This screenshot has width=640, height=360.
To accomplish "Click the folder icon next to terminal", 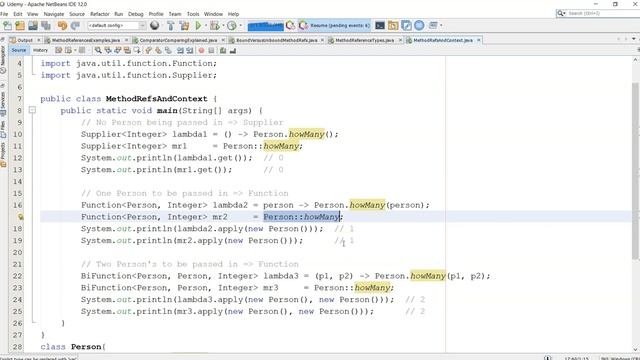I will coord(393,26).
